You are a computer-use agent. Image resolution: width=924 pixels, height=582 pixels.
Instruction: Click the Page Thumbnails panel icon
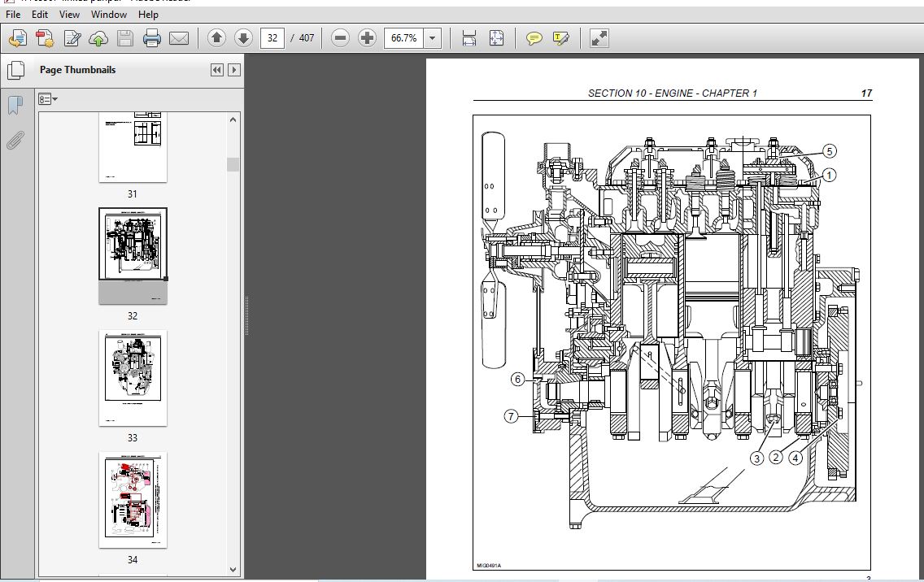tap(16, 70)
